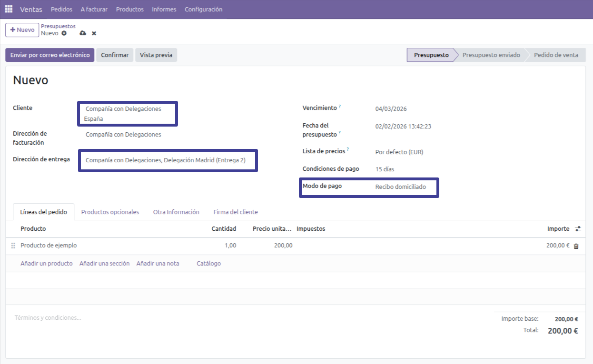This screenshot has height=364, width=593.
Task: Grab the drag handle of product line
Action: (13, 246)
